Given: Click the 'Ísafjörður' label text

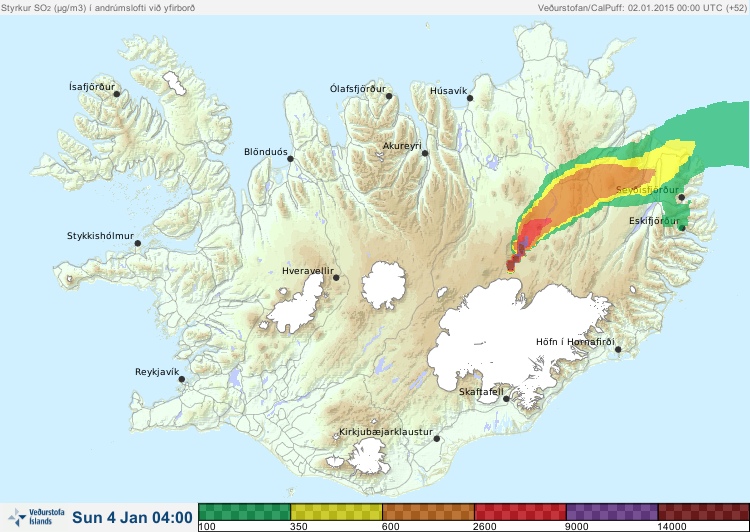Looking at the screenshot, I should 92,87.
